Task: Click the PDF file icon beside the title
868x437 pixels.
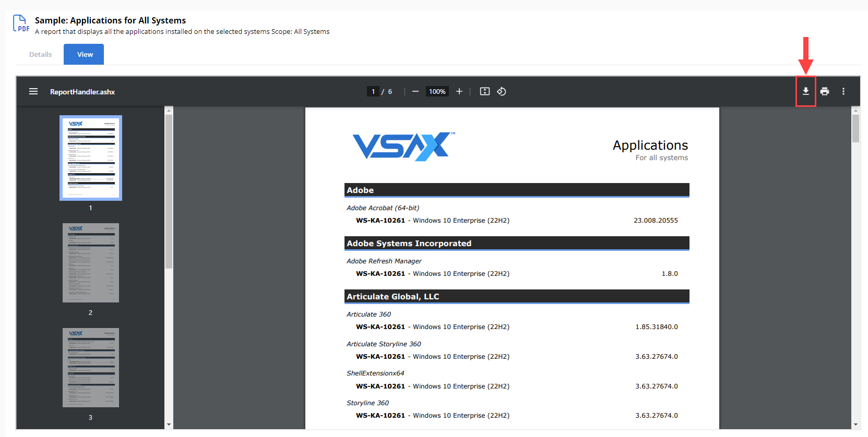Action: (x=20, y=23)
